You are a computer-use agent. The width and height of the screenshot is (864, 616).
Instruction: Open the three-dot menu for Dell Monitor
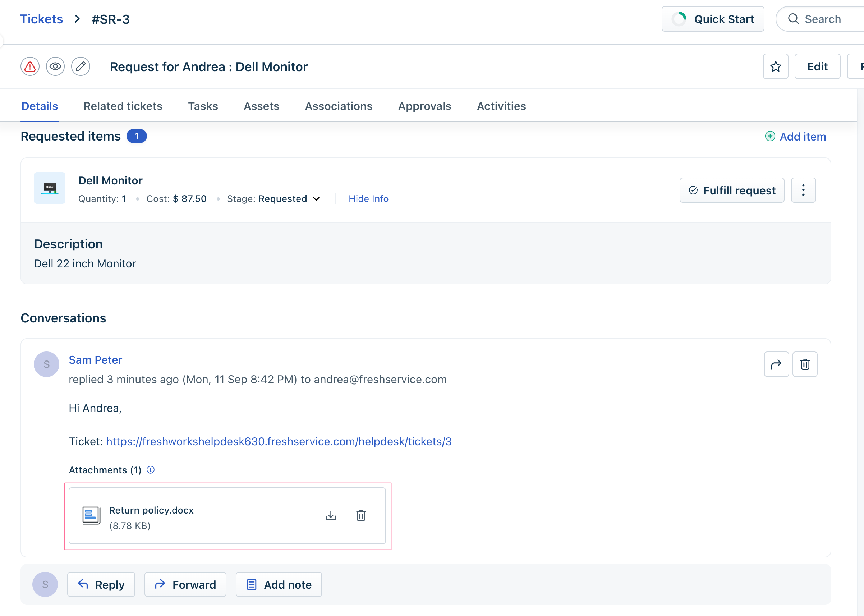[803, 190]
